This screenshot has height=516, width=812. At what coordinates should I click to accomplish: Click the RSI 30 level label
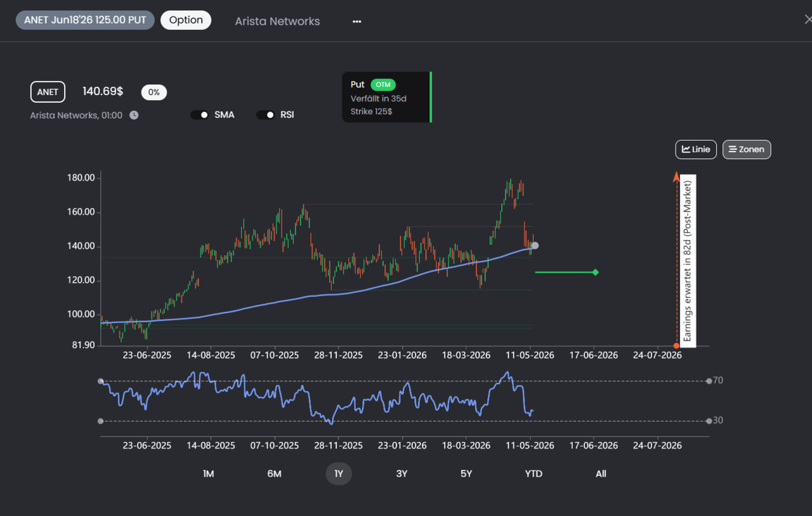(717, 420)
